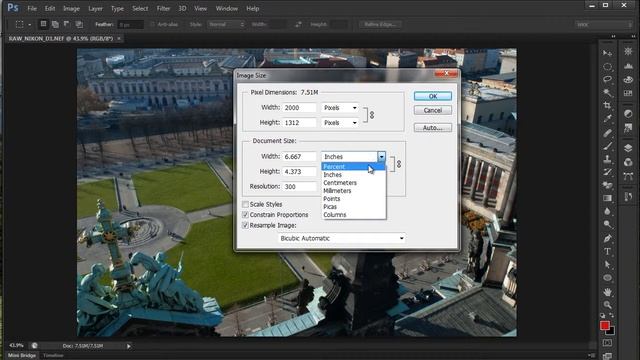Viewport: 640px width, 360px height.
Task: Choose Picas from units list
Action: 353,207
